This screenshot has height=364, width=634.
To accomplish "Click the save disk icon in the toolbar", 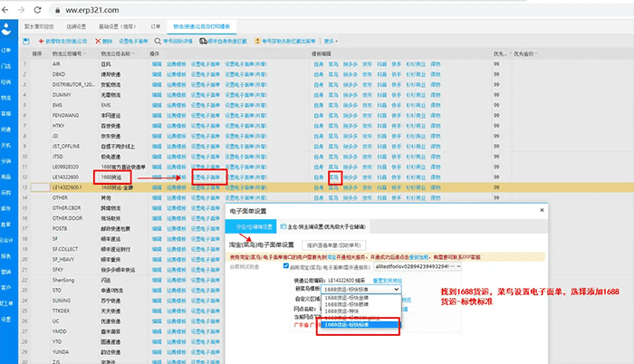I will pos(26,42).
